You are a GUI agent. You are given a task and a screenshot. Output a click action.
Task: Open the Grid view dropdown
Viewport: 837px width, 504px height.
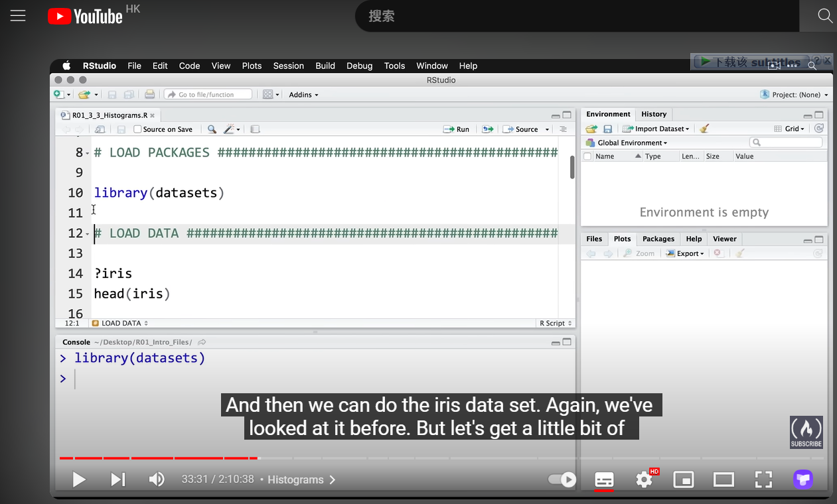(x=790, y=129)
